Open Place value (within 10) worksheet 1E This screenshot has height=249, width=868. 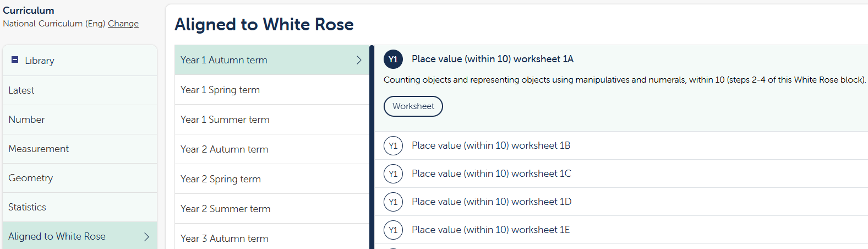tap(491, 230)
